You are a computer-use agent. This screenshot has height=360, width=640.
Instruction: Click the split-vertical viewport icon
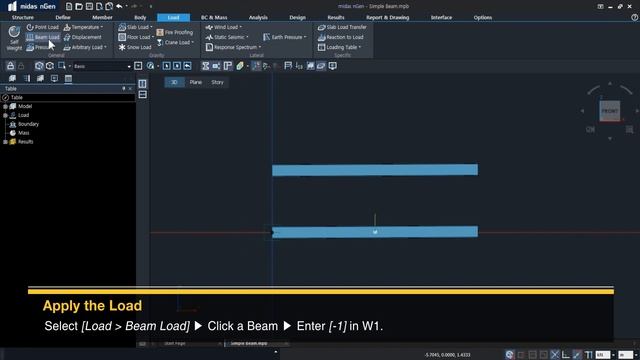click(x=142, y=84)
